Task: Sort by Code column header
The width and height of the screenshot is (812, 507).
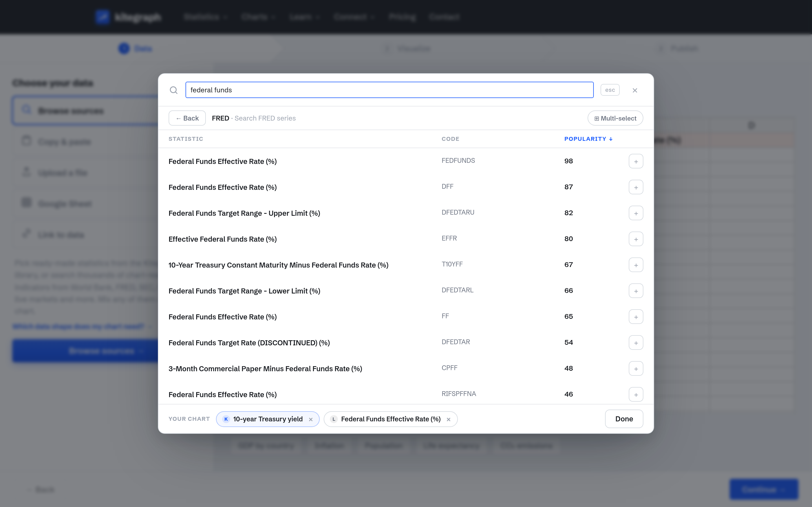Action: (x=450, y=139)
